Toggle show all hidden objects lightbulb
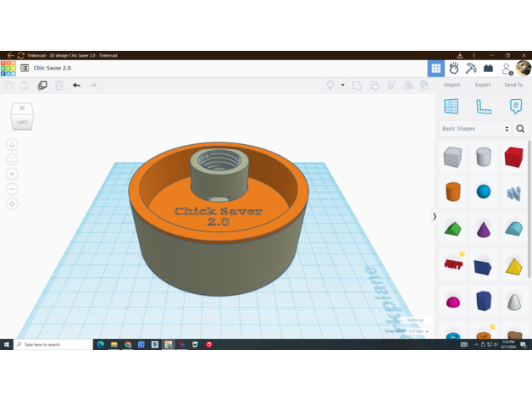532x400 pixels. (x=330, y=86)
